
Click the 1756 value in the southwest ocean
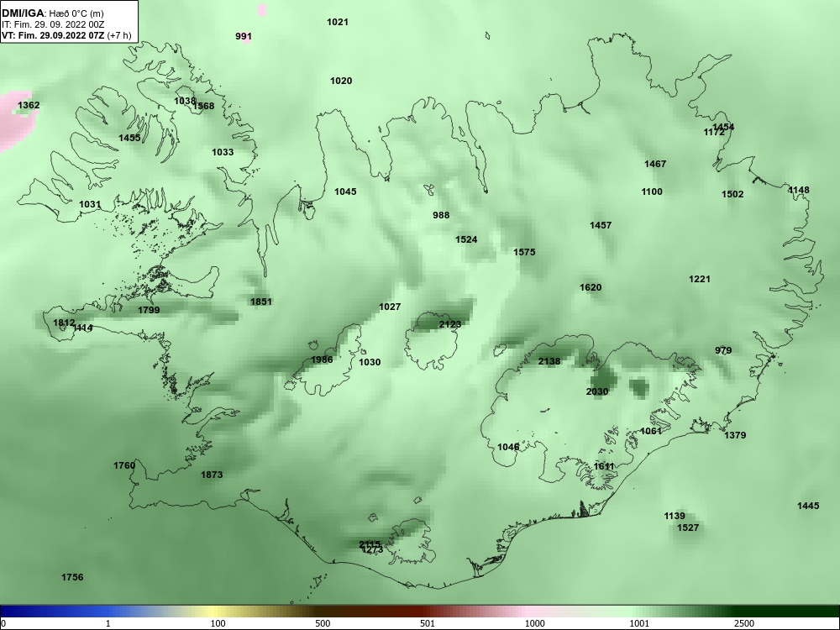[72, 578]
